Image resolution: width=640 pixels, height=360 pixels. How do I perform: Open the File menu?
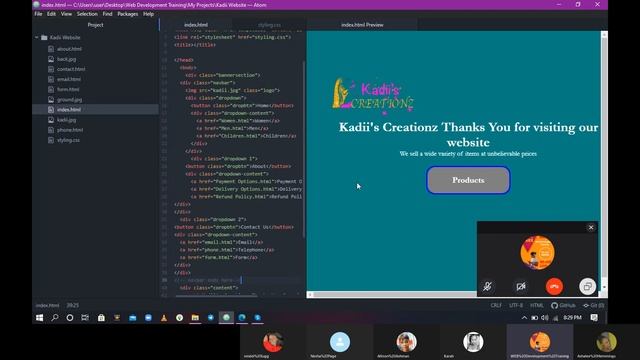[38, 14]
